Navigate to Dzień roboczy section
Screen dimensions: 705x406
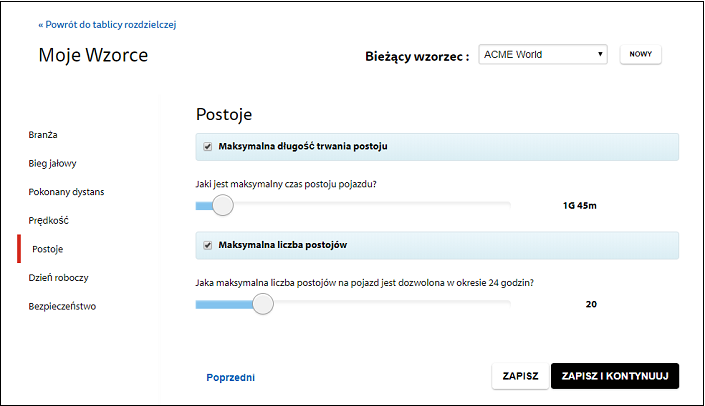(x=58, y=277)
